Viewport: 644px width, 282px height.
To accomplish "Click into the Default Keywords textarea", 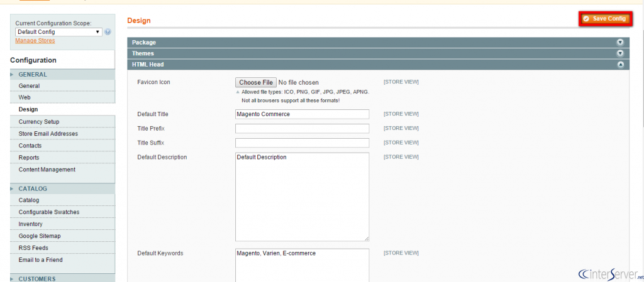I will [x=303, y=265].
